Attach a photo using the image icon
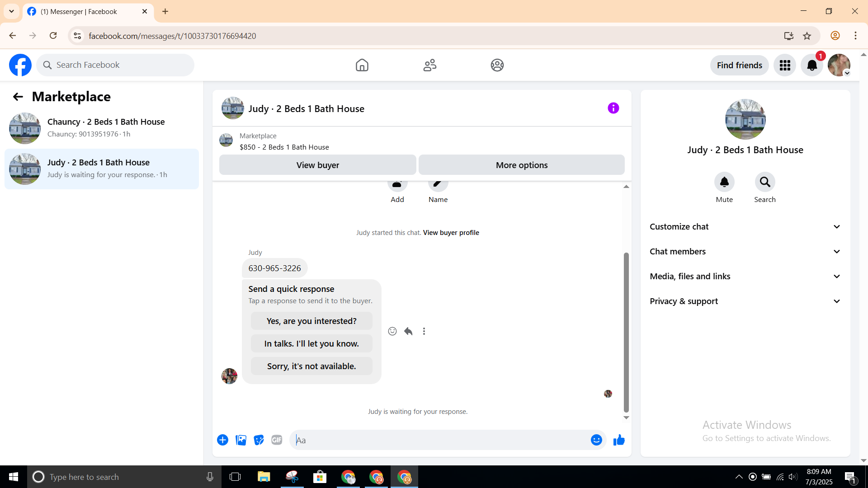The image size is (868, 488). 241,440
